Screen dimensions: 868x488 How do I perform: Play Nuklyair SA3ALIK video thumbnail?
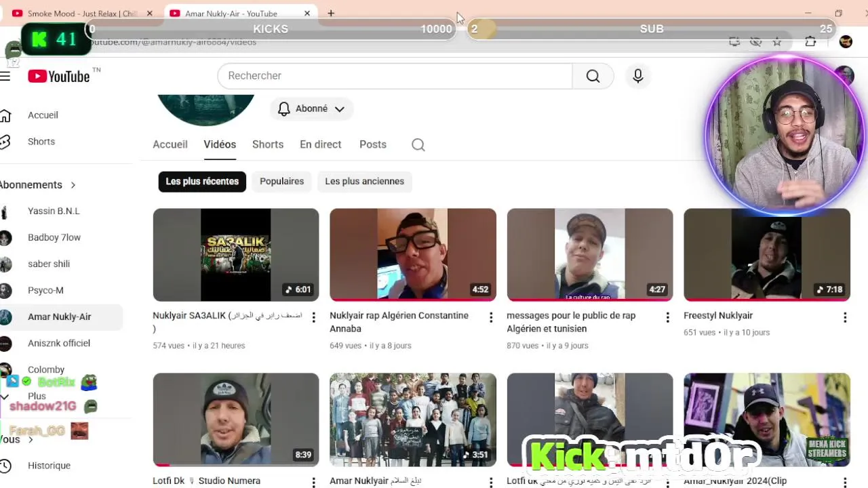pyautogui.click(x=235, y=255)
